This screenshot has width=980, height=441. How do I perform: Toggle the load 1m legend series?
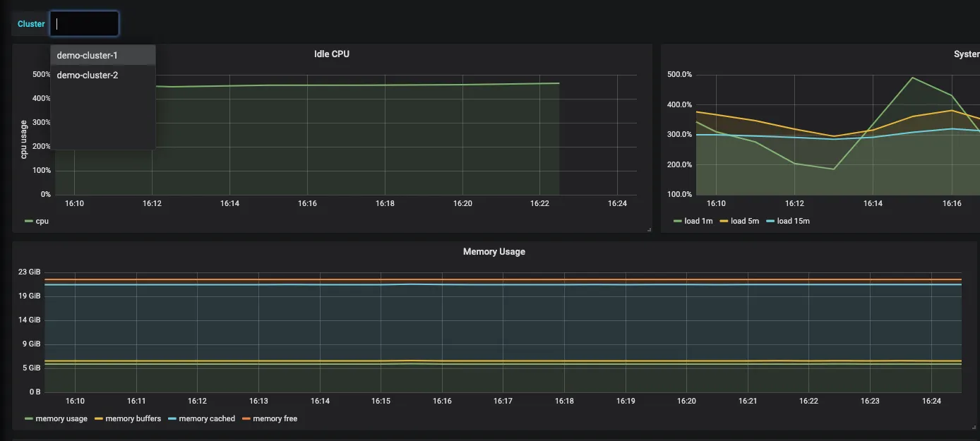click(x=698, y=221)
